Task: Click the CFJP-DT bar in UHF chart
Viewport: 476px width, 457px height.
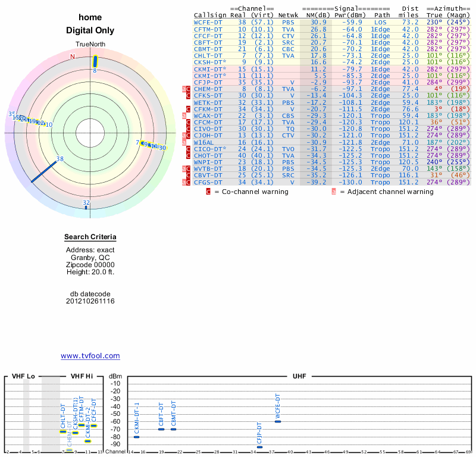Action: pos(259,447)
